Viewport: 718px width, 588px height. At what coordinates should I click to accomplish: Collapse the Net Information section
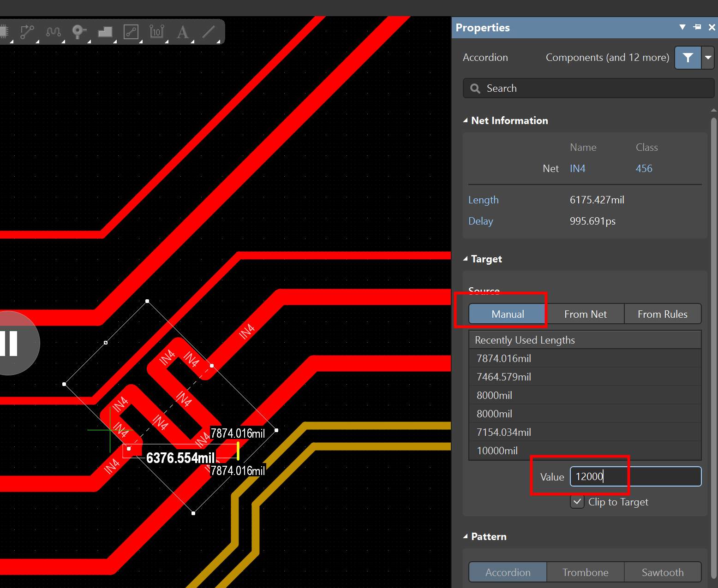[x=465, y=120]
